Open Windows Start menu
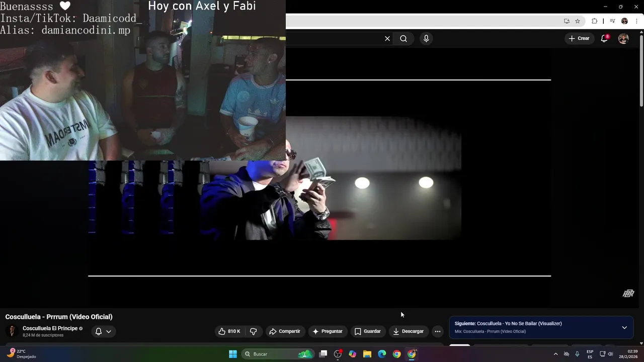This screenshot has width=644, height=362. click(233, 354)
